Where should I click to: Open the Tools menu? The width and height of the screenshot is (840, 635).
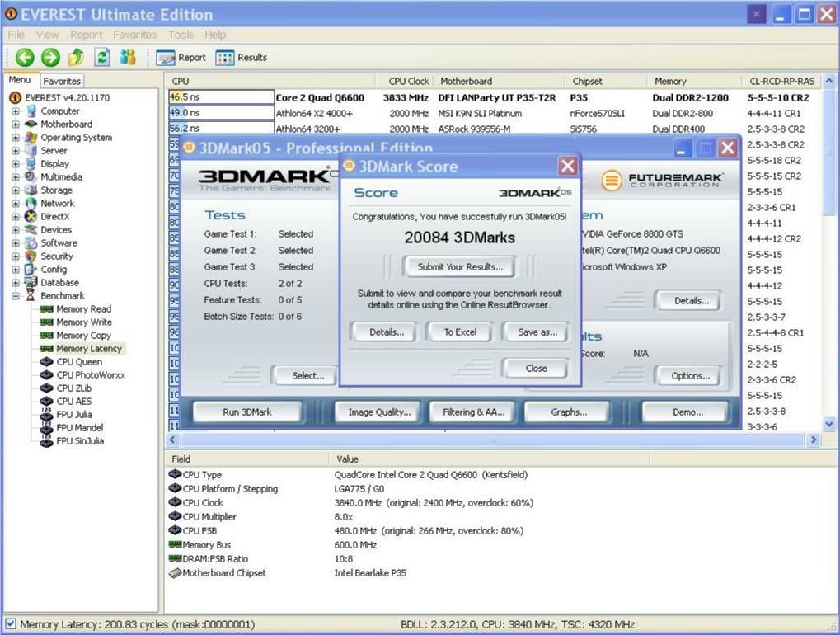pos(181,35)
